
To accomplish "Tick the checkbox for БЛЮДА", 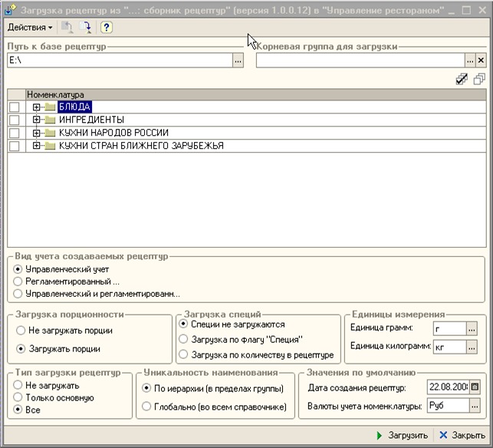I will (x=14, y=107).
